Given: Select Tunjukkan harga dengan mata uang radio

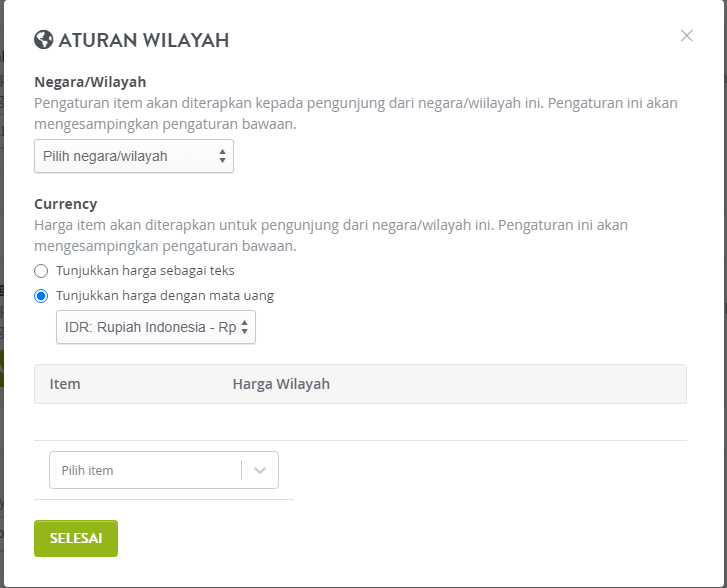Looking at the screenshot, I should [x=41, y=296].
